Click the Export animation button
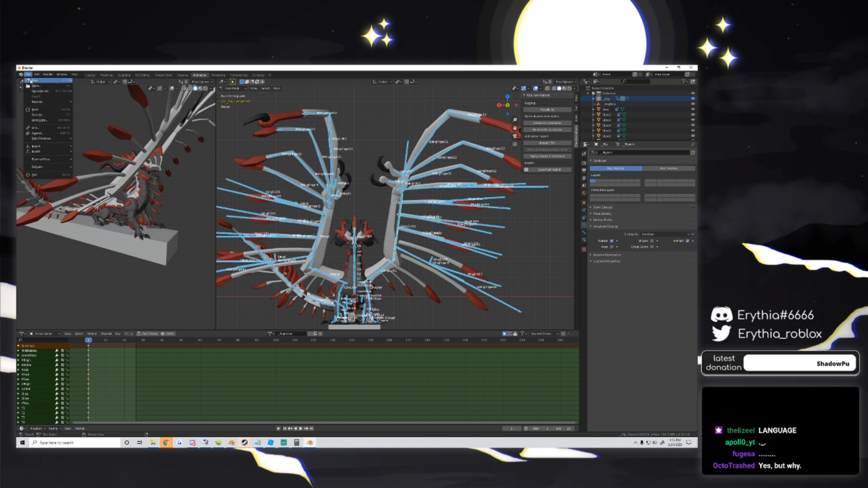The image size is (868, 488). [549, 170]
